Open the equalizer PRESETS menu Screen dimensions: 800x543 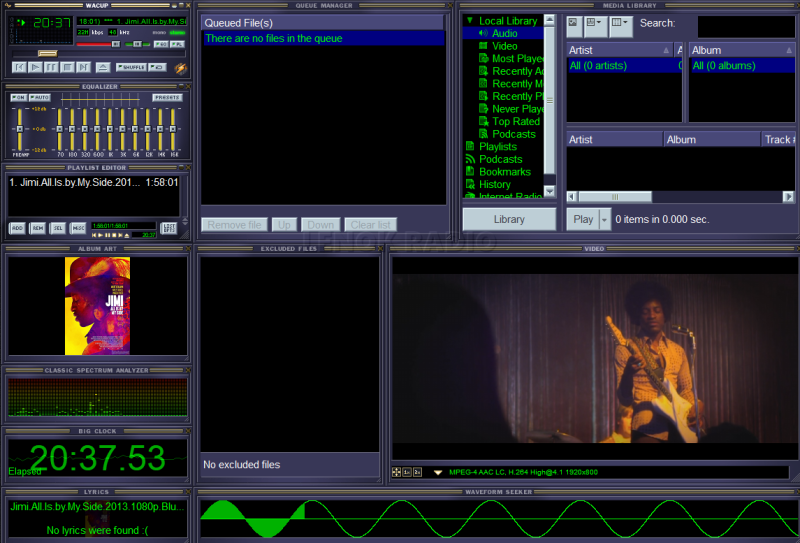pyautogui.click(x=167, y=97)
